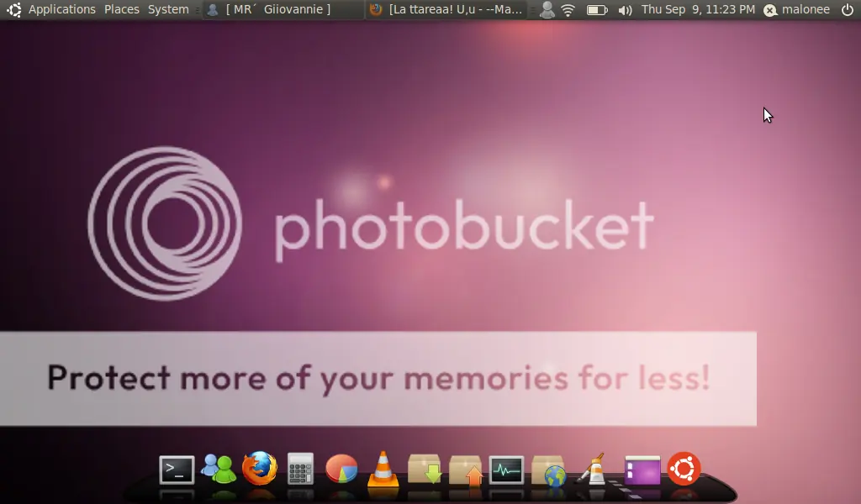
Task: Click the user presence icon in panel
Action: point(547,10)
